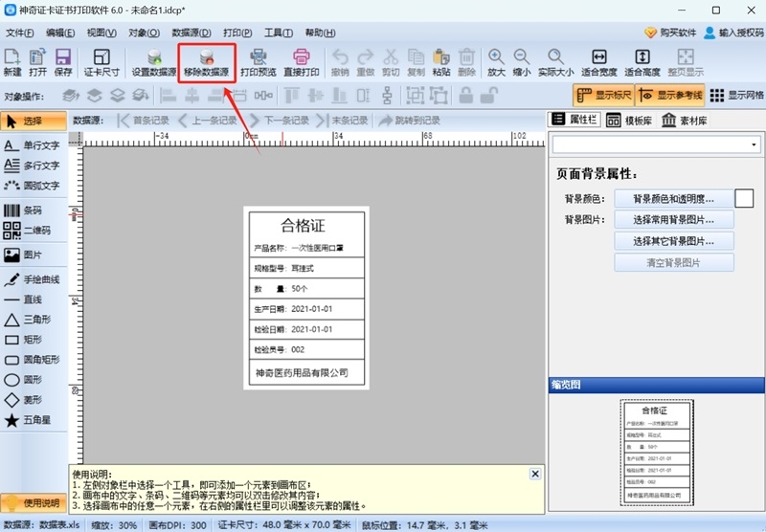Click the 证卡尺寸 icon
This screenshot has height=532, width=766.
[101, 59]
